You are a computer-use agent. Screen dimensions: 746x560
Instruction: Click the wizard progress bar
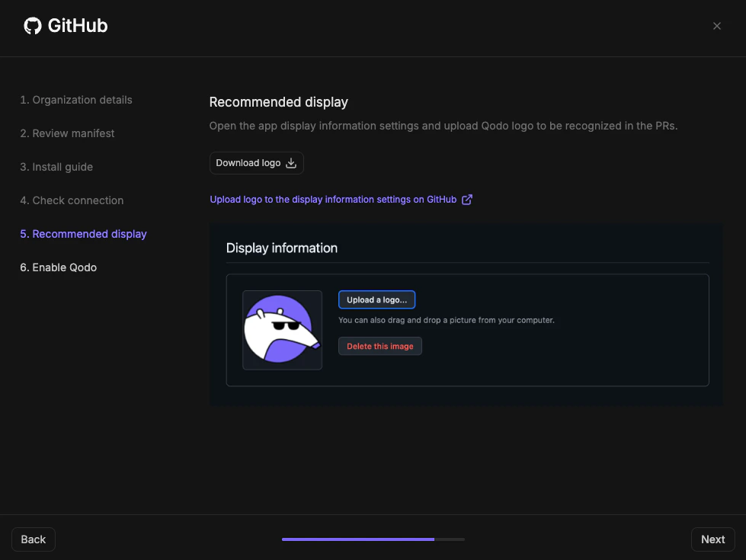[373, 539]
